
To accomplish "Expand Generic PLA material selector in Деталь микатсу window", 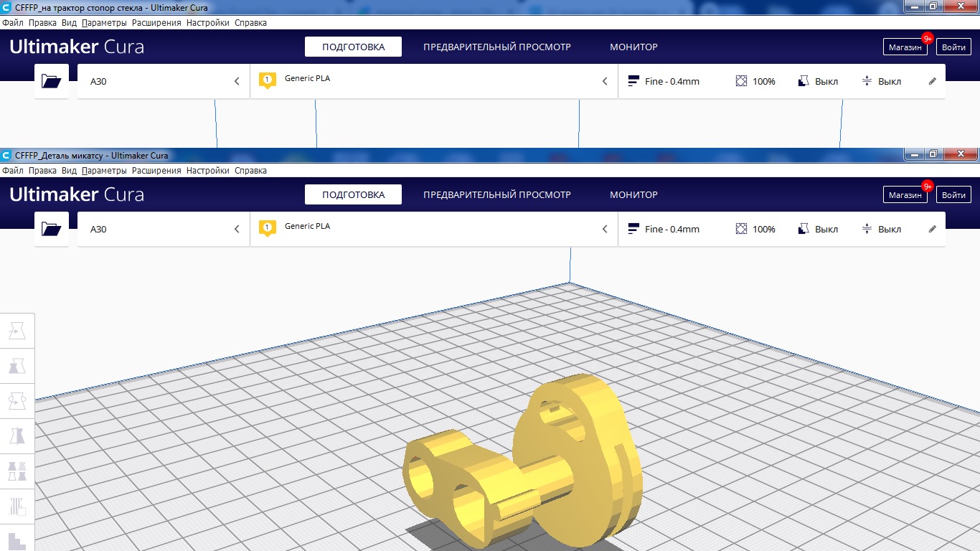I will click(434, 229).
